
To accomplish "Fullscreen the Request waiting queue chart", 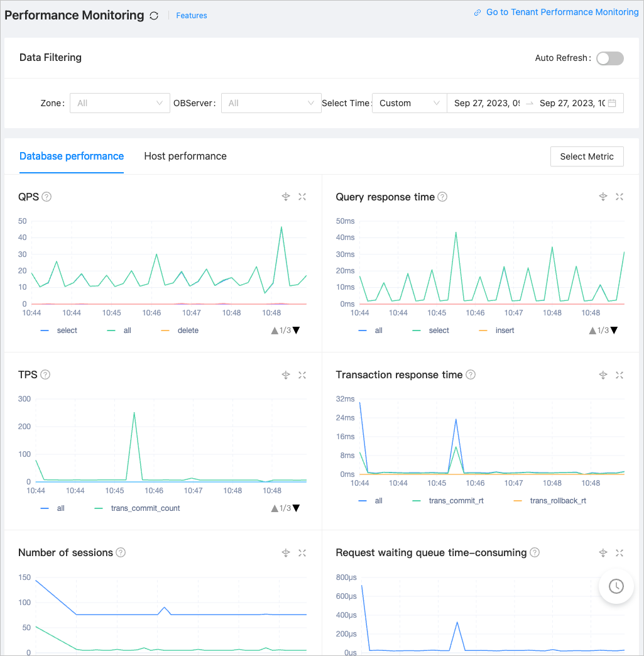I will [619, 552].
